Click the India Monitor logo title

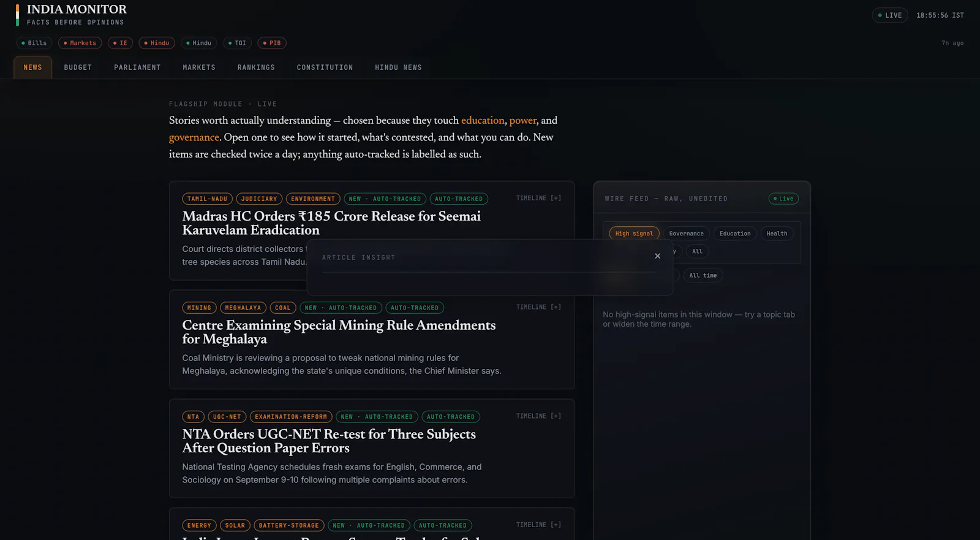tap(77, 9)
